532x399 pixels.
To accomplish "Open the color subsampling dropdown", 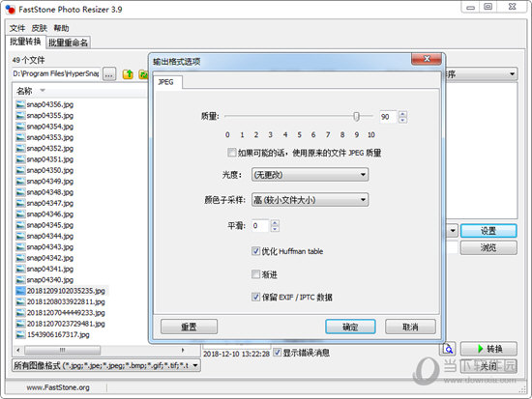I will 310,200.
